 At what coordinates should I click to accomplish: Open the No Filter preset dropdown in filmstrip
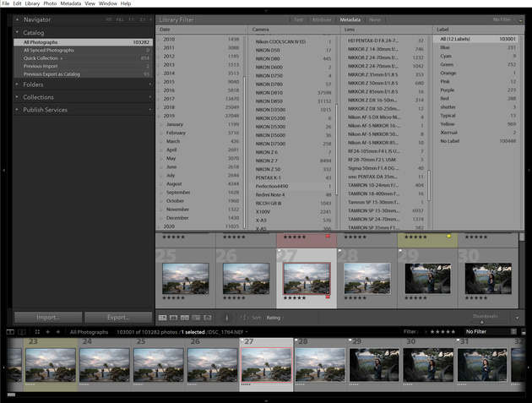[491, 332]
